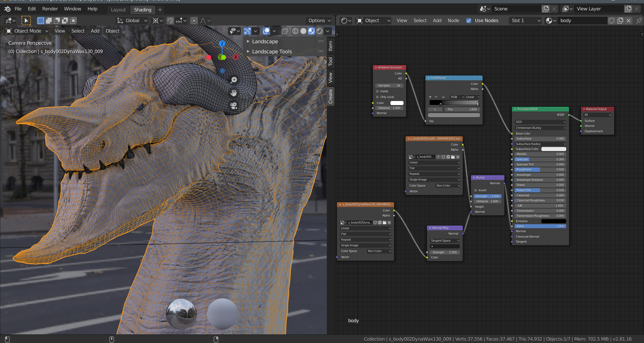Uncheck Use Nodes in the shader editor
Viewport: 644px width, 343px height.
click(469, 20)
